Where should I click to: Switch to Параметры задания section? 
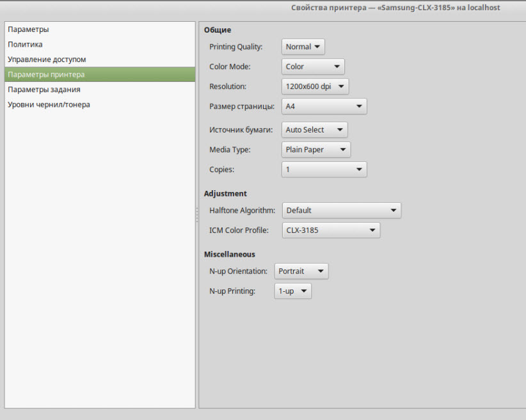pos(44,90)
